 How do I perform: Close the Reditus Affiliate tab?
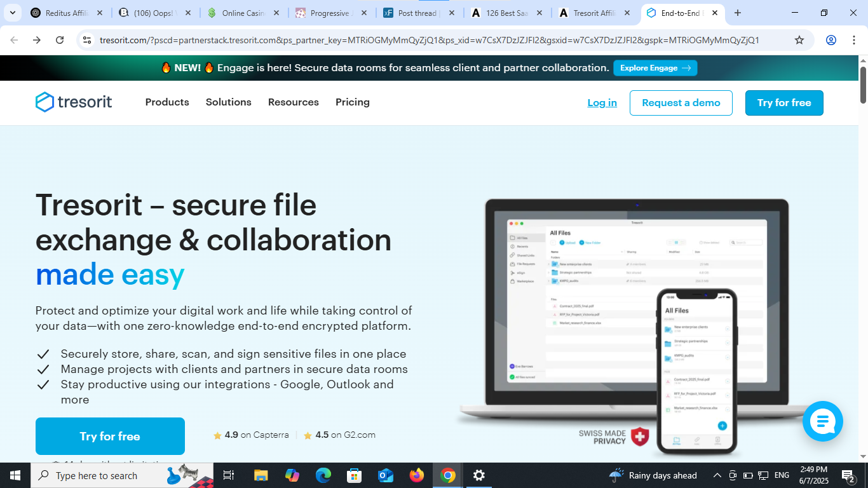99,13
